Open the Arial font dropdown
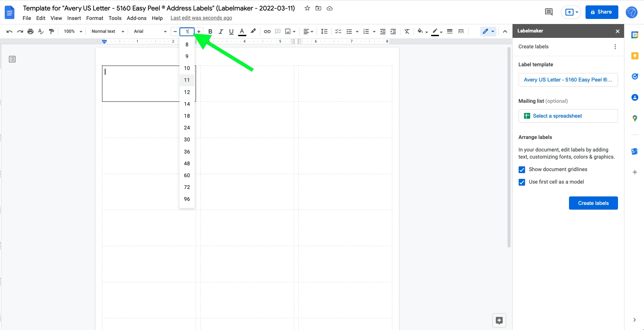This screenshot has height=330, width=644. pos(150,31)
